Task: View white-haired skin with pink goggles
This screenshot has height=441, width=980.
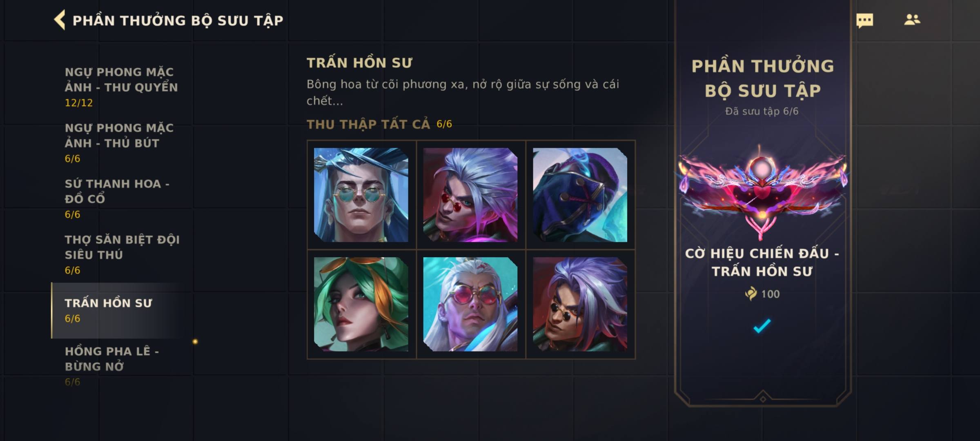Action: (470, 304)
